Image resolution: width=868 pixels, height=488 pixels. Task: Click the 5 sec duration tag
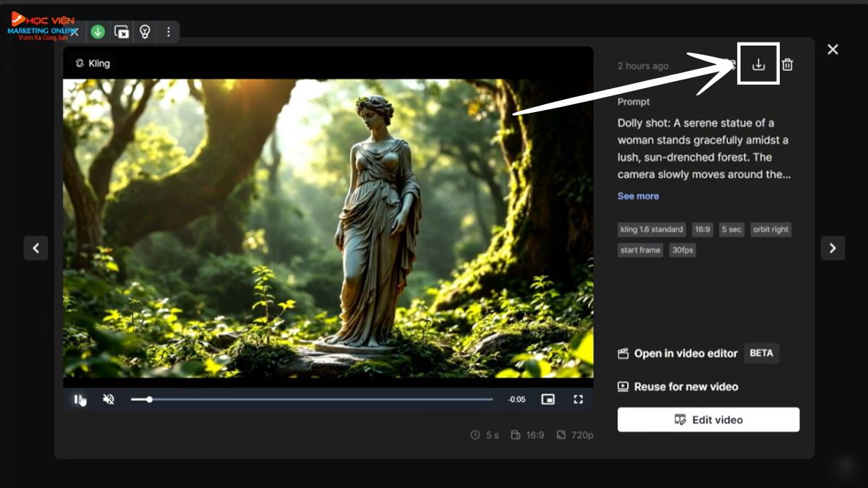pyautogui.click(x=731, y=229)
